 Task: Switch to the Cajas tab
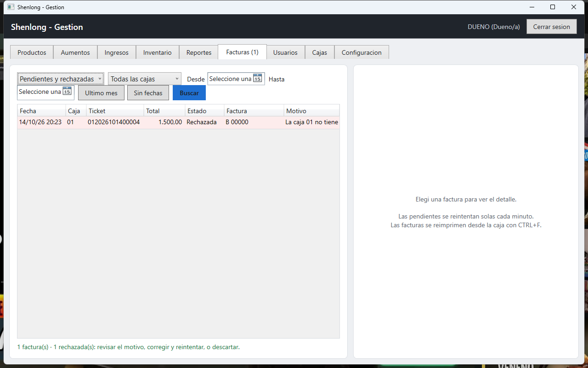click(320, 52)
